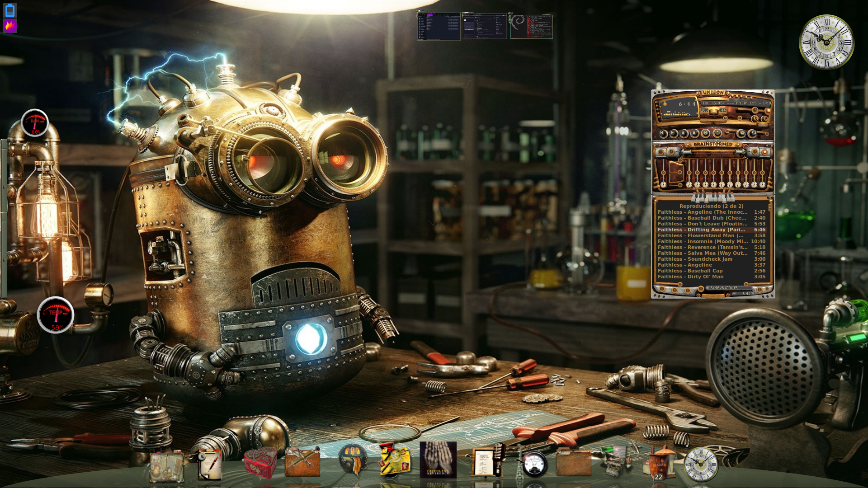Select Faithless - Dirty Ol' Man track
This screenshot has height=488, width=868.
click(x=711, y=277)
